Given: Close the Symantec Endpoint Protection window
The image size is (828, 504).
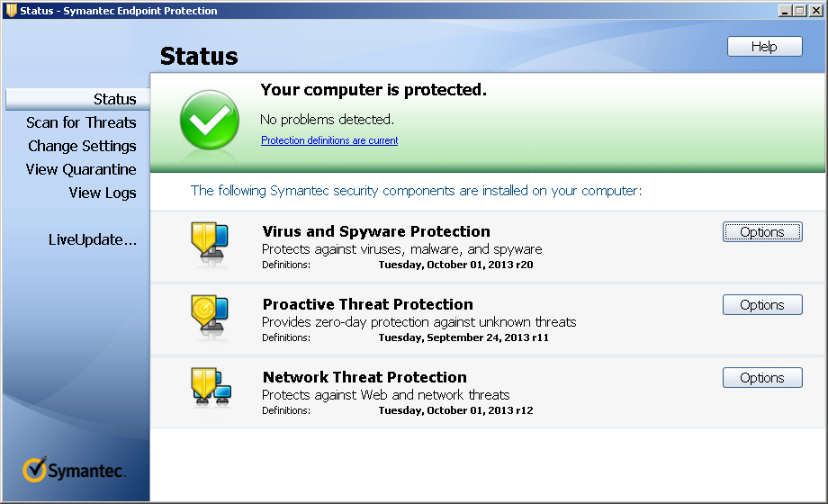Looking at the screenshot, I should point(814,11).
